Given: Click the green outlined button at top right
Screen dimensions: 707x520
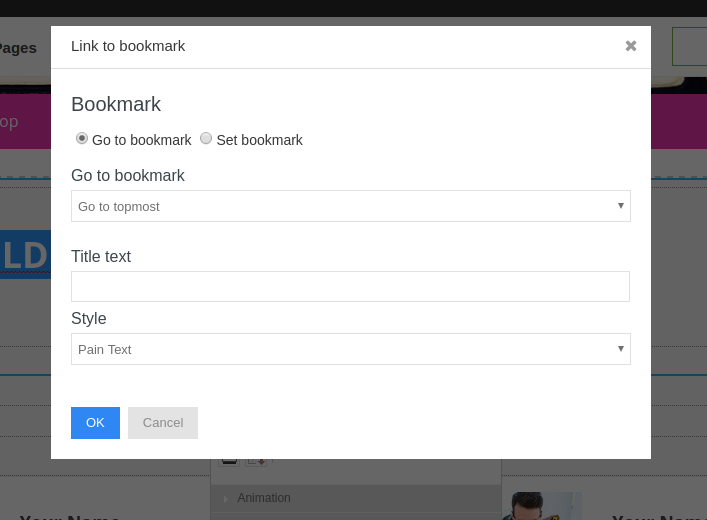Looking at the screenshot, I should pyautogui.click(x=689, y=46).
